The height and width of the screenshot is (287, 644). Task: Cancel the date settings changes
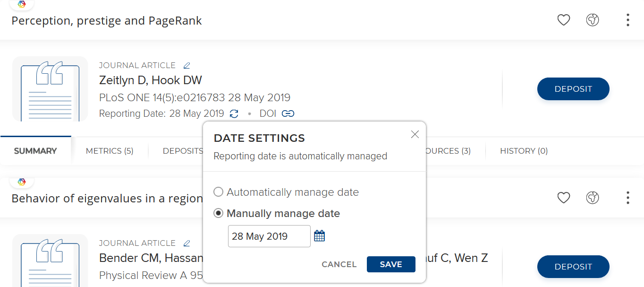click(339, 264)
